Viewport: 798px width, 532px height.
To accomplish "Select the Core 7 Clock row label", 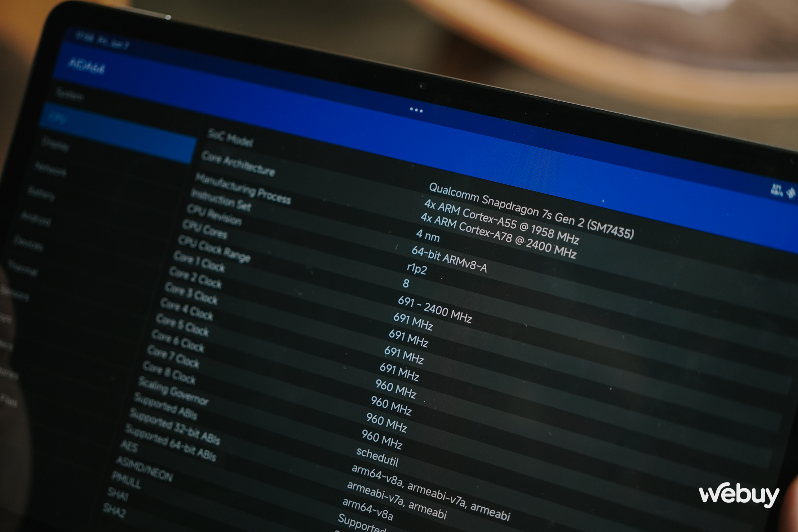I will (173, 357).
